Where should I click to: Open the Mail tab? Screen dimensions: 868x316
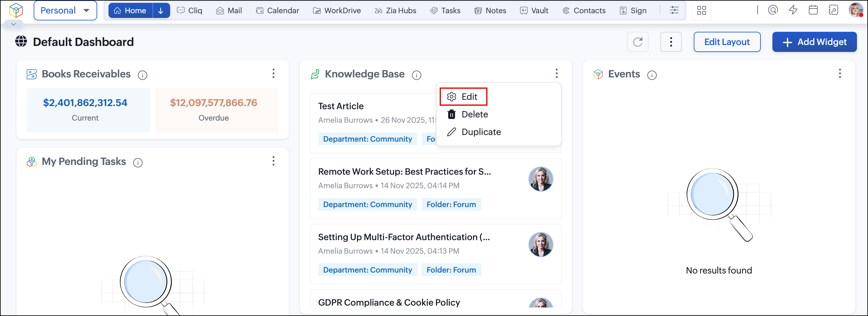point(229,10)
